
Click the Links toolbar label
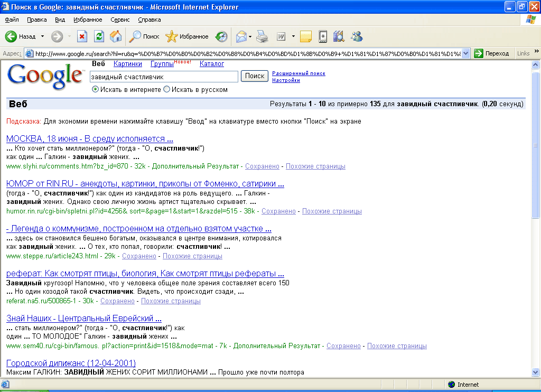point(523,53)
